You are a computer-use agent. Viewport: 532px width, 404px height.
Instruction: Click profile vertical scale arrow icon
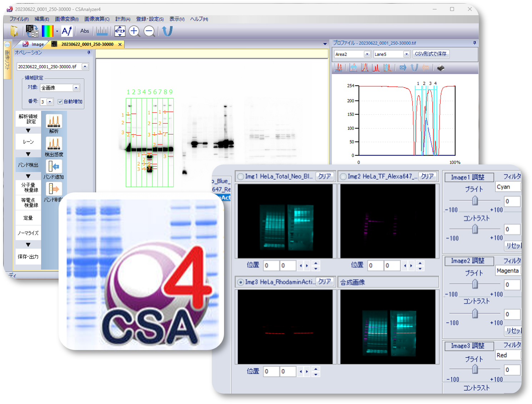pos(388,68)
